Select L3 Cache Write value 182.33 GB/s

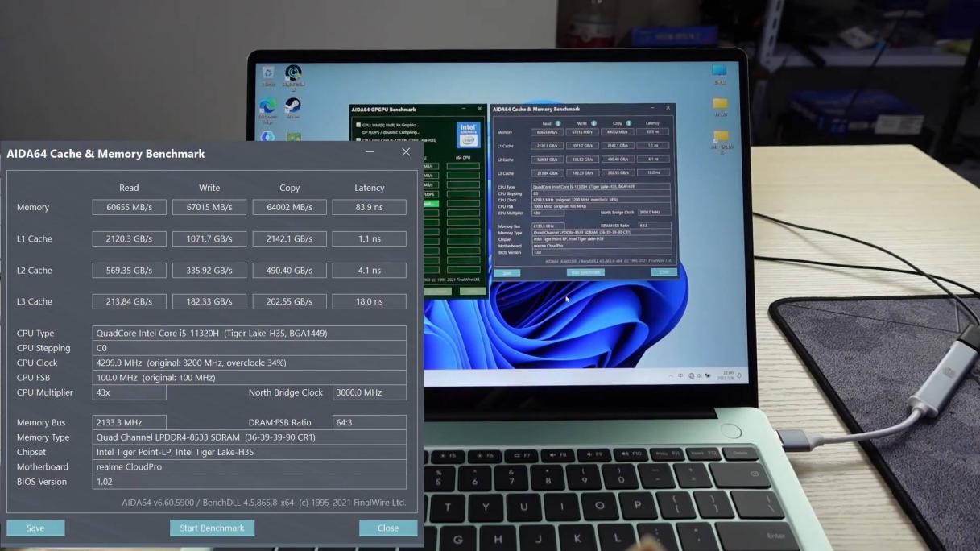(209, 301)
